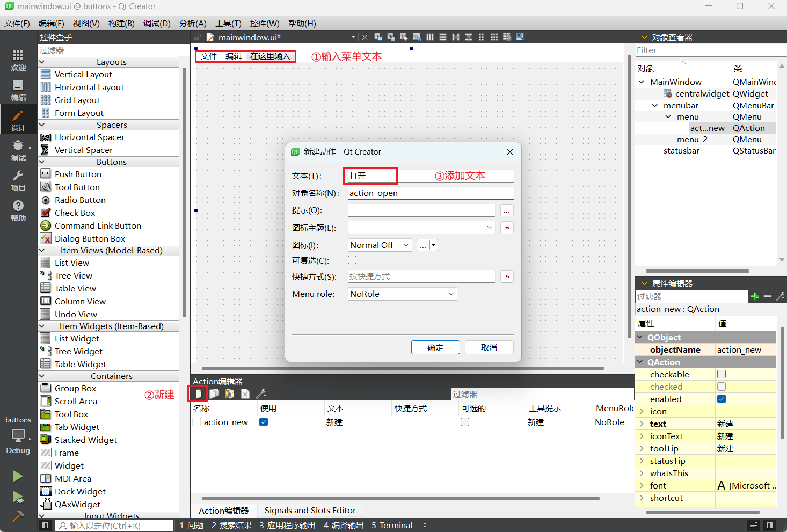Image resolution: width=787 pixels, height=532 pixels.
Task: Lay out horizontally in splitter icon
Action: click(x=456, y=37)
